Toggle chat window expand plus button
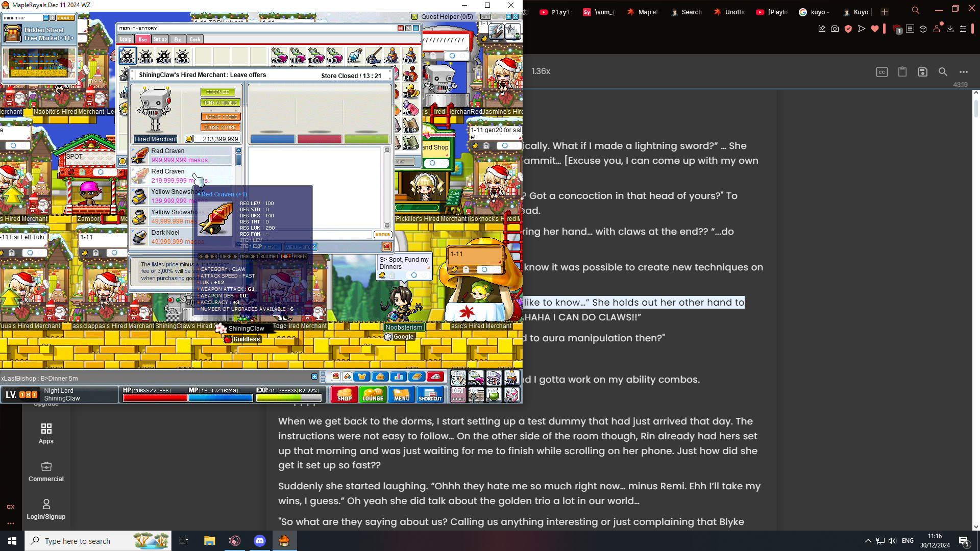The image size is (980, 551). pyautogui.click(x=314, y=377)
